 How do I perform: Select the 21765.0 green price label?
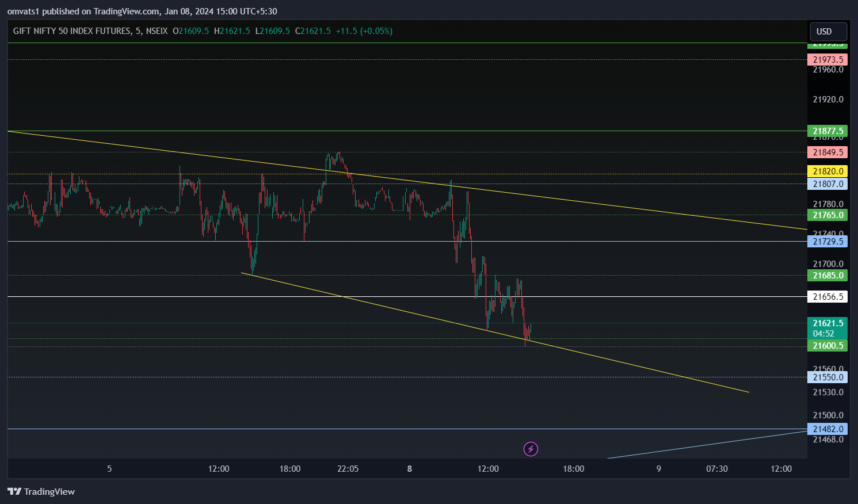(x=828, y=215)
